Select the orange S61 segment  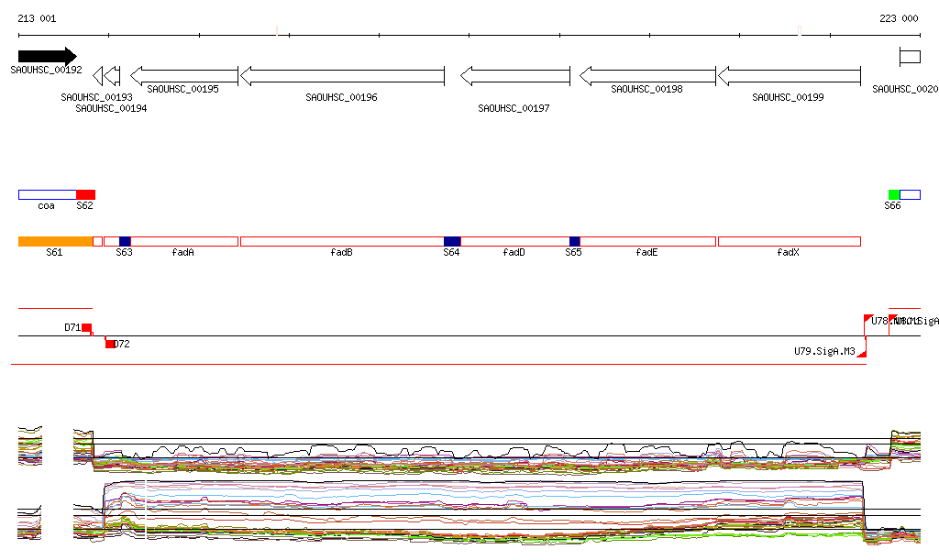(x=55, y=241)
